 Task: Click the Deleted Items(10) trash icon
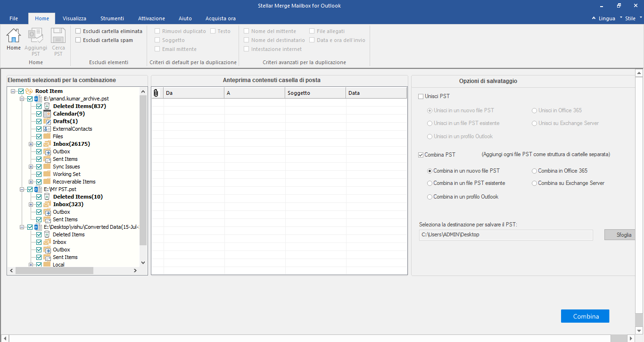pyautogui.click(x=47, y=197)
